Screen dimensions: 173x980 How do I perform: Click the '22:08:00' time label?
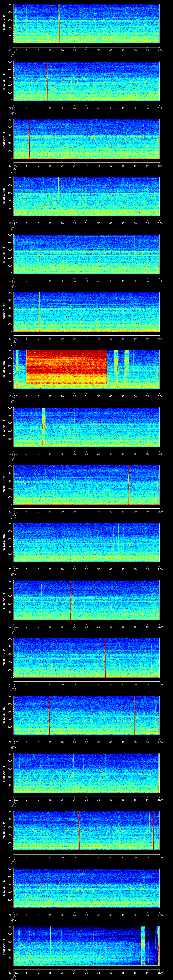(x=13, y=454)
